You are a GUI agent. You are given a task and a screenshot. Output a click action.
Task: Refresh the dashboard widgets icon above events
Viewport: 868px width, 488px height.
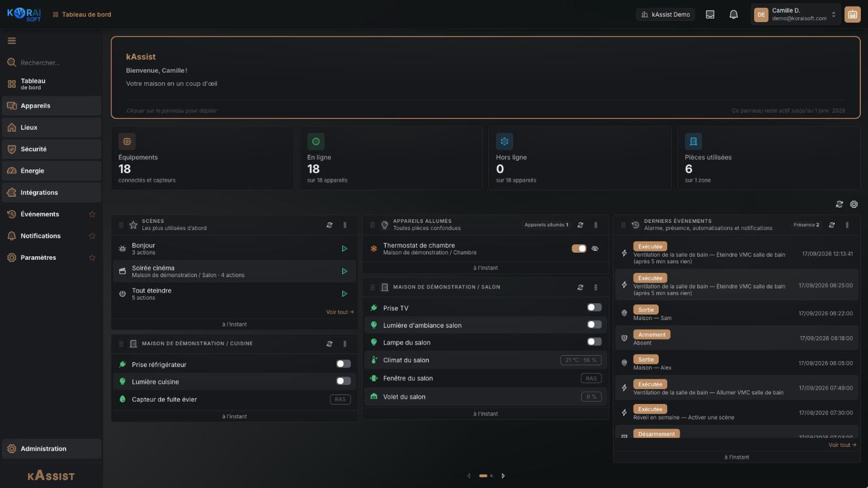point(839,204)
